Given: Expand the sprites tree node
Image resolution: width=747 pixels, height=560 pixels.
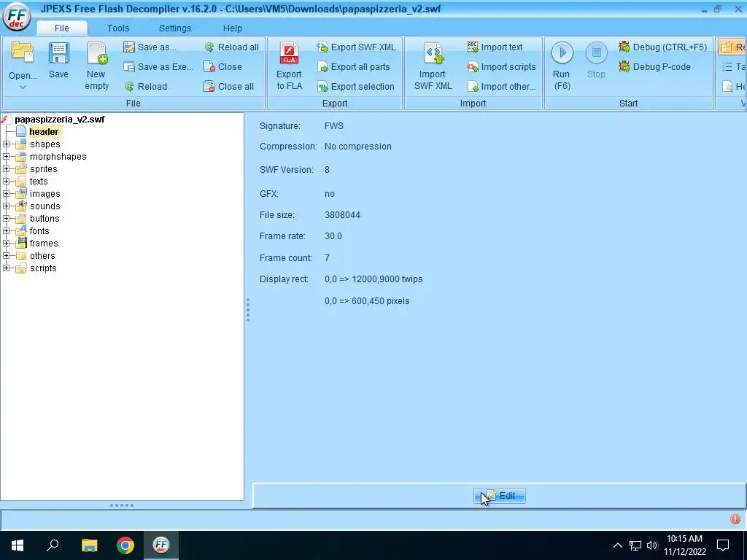Looking at the screenshot, I should pos(6,168).
